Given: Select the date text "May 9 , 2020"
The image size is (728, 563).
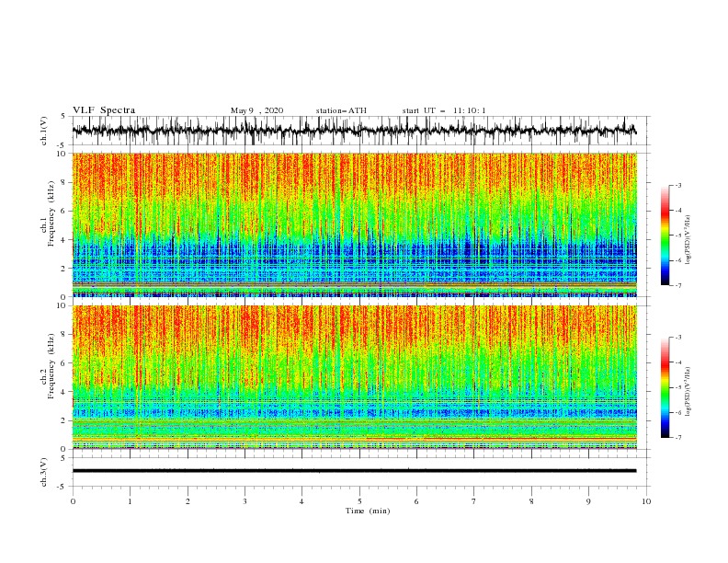Looking at the screenshot, I should [x=256, y=110].
